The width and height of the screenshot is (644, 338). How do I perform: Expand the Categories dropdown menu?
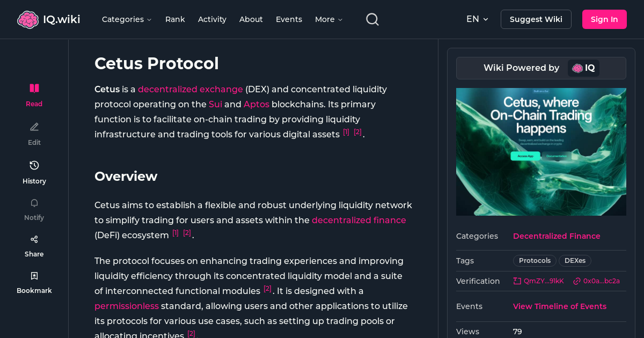pos(127,19)
